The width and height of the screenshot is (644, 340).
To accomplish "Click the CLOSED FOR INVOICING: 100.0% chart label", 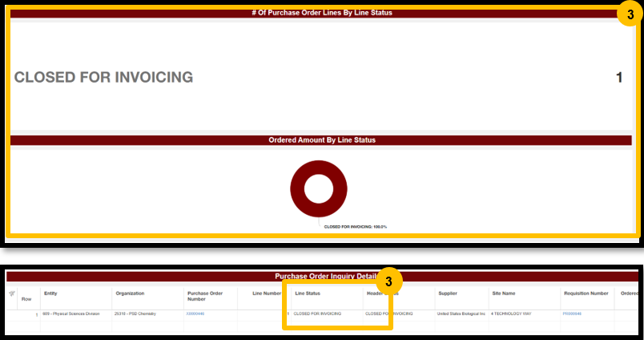I will [356, 226].
